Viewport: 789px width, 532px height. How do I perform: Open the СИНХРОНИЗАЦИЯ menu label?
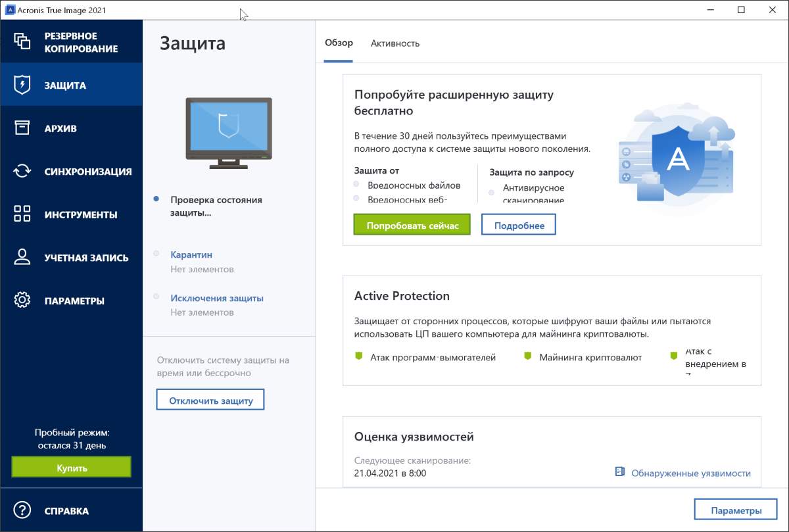point(88,172)
